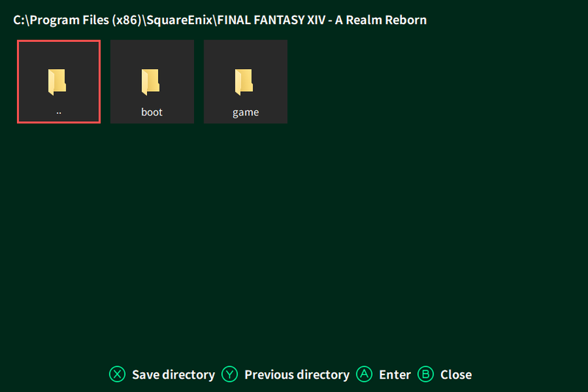Image resolution: width=588 pixels, height=392 pixels.
Task: Select the parent directory ".." folder tile
Action: 59,82
